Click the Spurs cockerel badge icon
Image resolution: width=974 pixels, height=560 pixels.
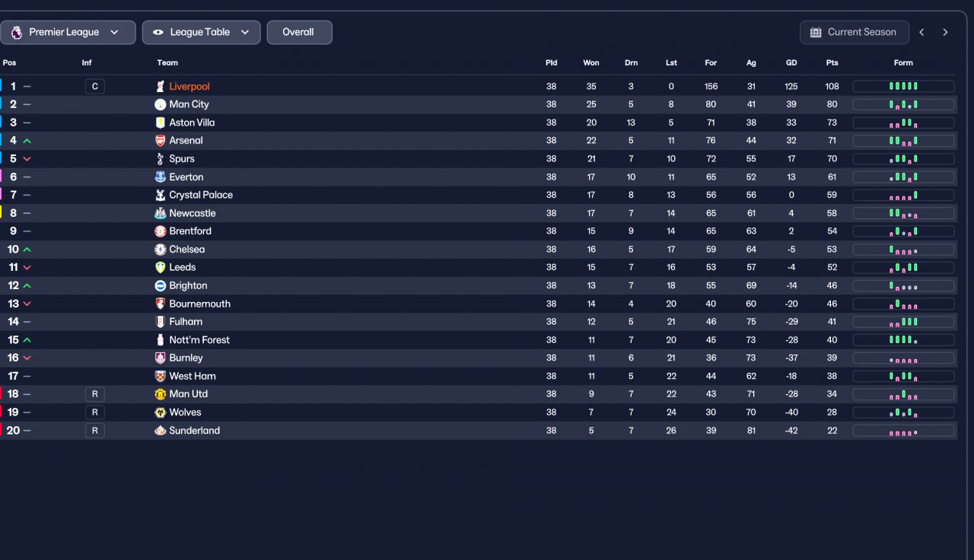pos(160,159)
